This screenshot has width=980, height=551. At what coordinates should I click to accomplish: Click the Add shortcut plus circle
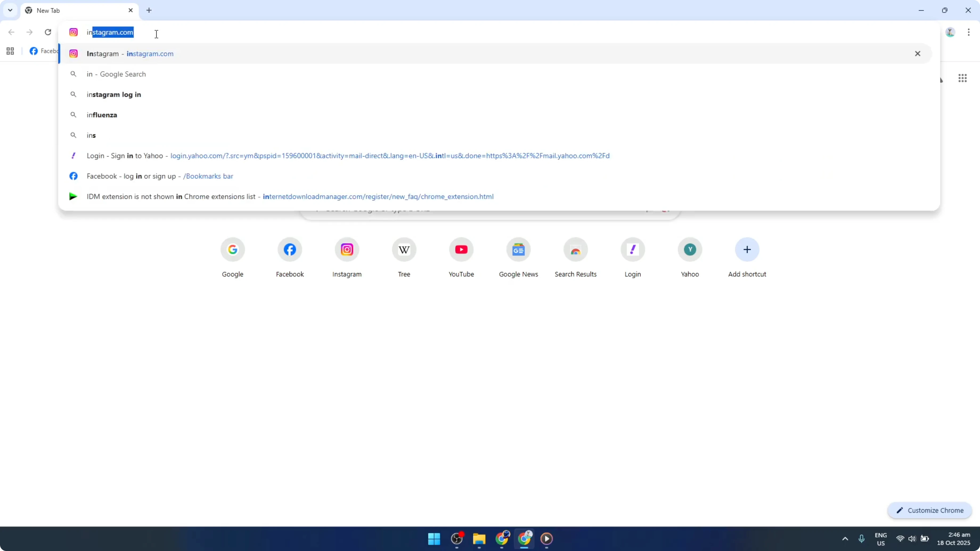[747, 249]
